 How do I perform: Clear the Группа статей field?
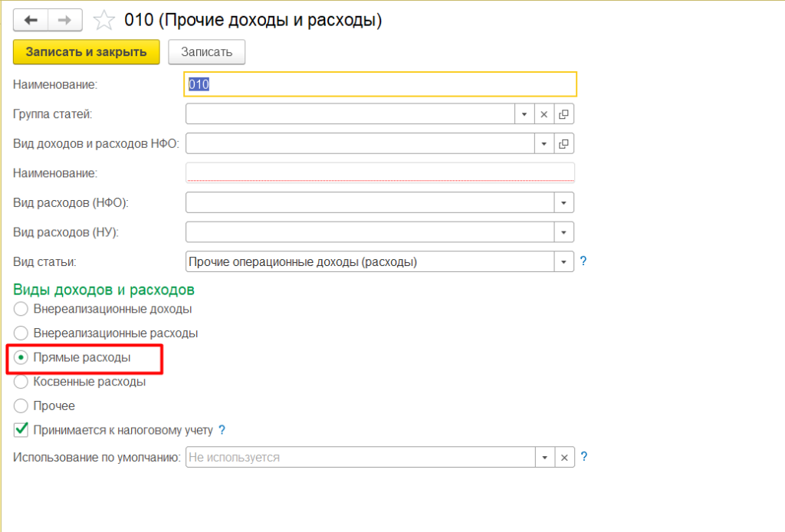544,114
